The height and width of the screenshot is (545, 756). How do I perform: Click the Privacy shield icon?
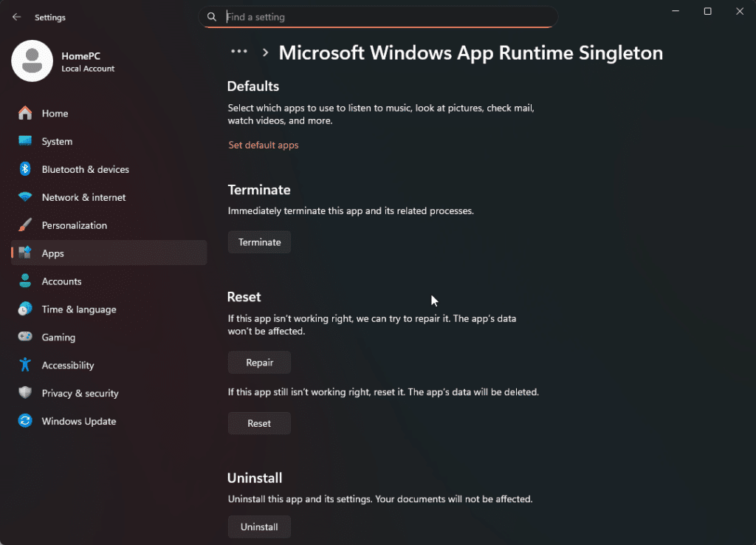pyautogui.click(x=25, y=393)
